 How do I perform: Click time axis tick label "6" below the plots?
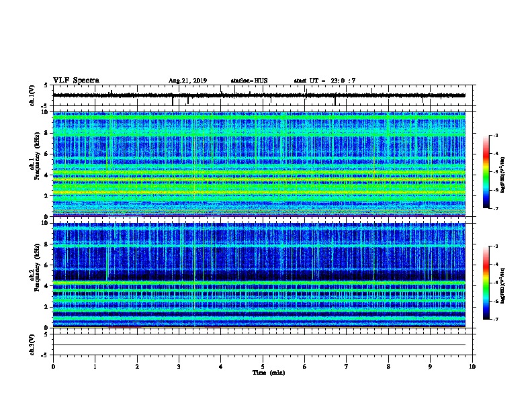tap(305, 367)
